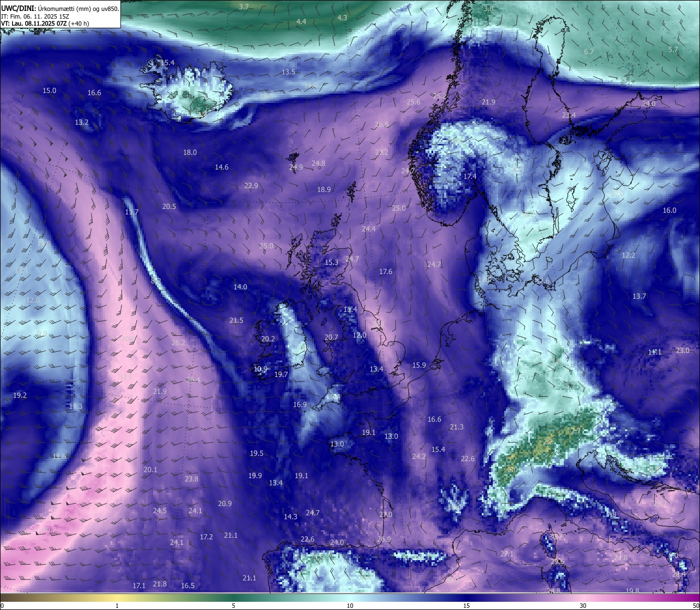
Task: Click the 12.2 value over Baltic states
Action: [x=628, y=255]
